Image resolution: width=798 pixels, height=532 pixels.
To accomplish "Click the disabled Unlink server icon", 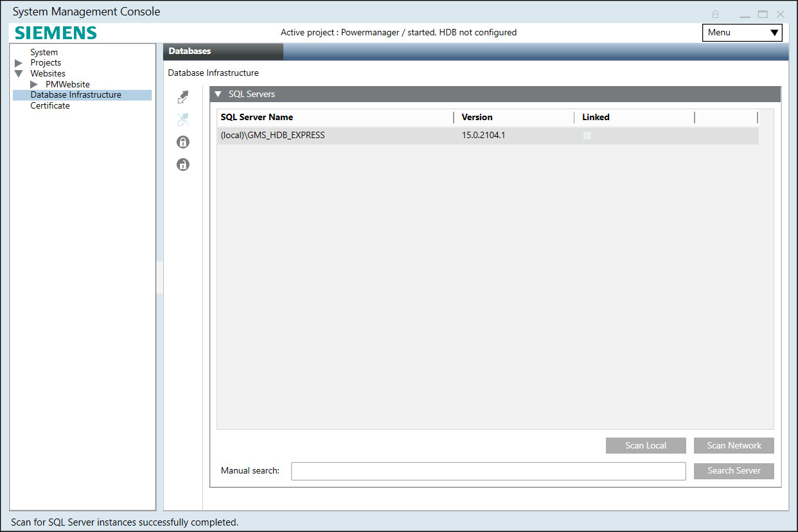I will click(x=182, y=119).
